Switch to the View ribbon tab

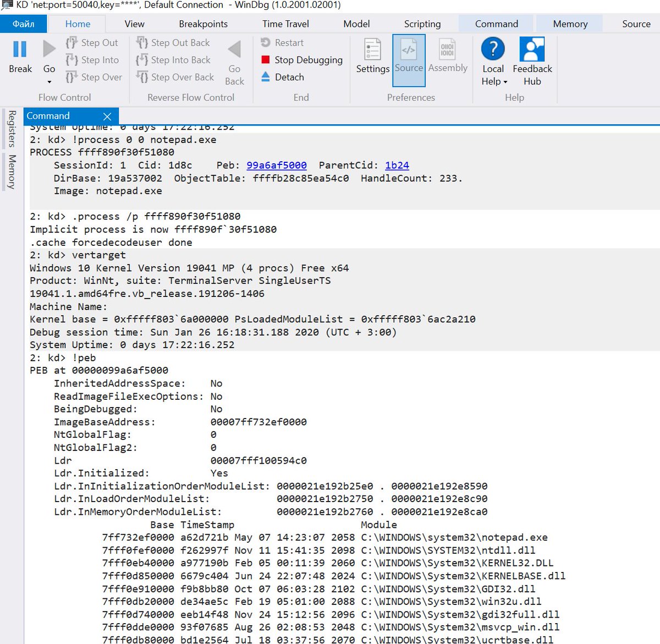134,24
